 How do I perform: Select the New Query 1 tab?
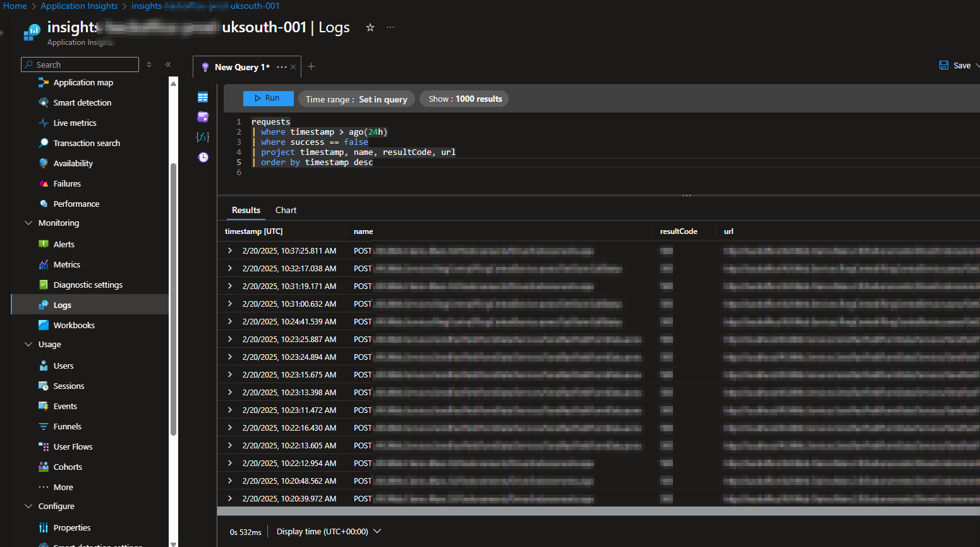click(x=242, y=67)
